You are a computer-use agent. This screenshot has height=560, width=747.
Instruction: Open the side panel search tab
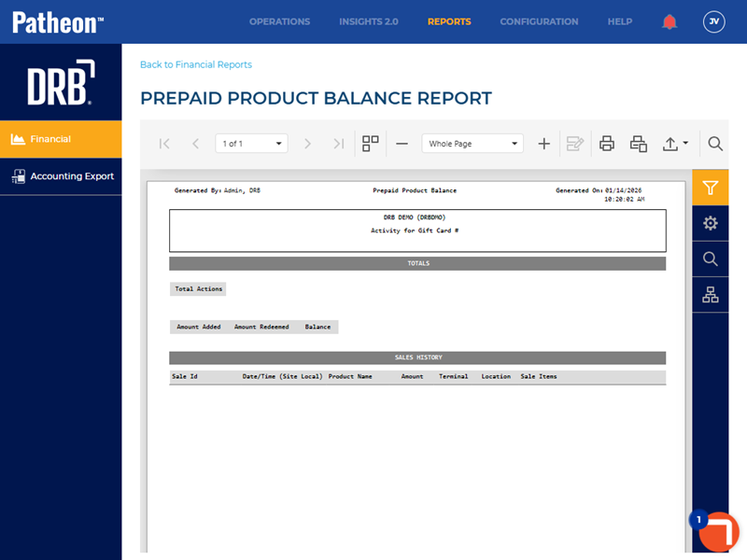710,259
